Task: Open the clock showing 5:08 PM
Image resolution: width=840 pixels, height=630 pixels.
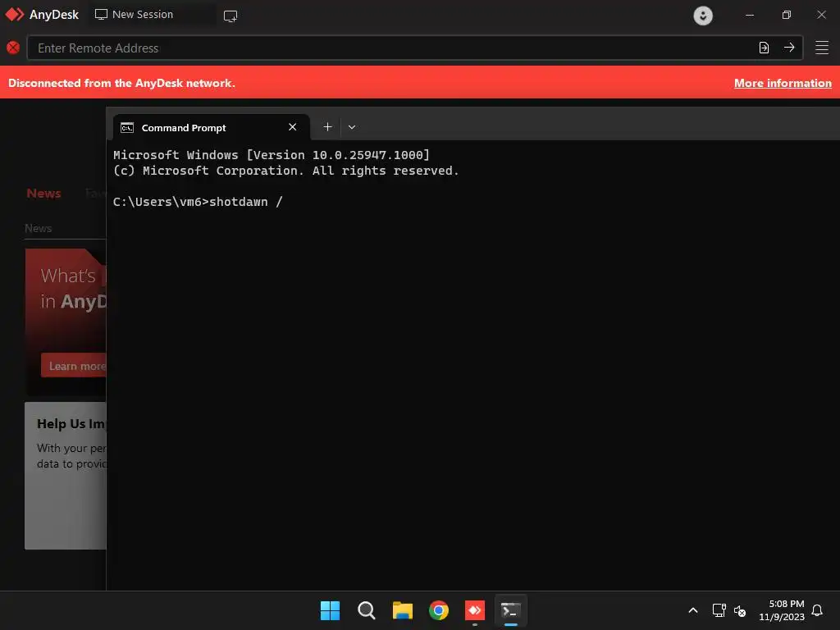Action: 782,610
